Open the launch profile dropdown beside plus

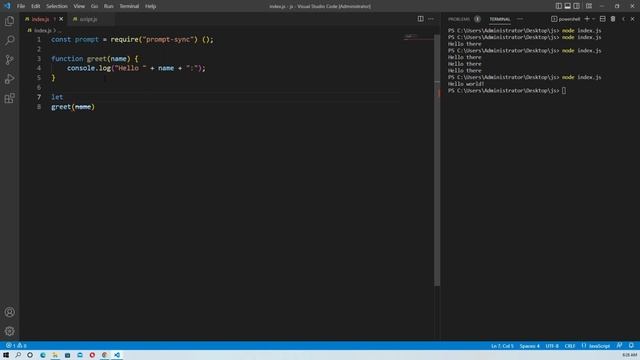pos(593,19)
